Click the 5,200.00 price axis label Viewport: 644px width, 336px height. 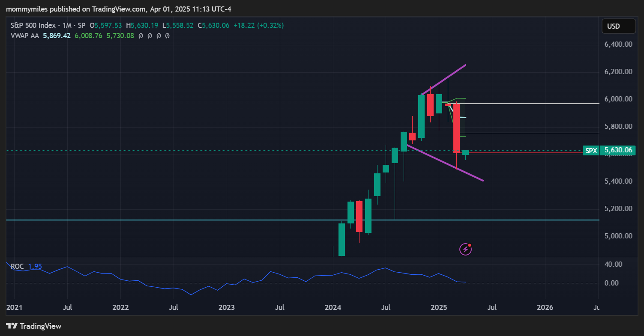[x=618, y=209]
